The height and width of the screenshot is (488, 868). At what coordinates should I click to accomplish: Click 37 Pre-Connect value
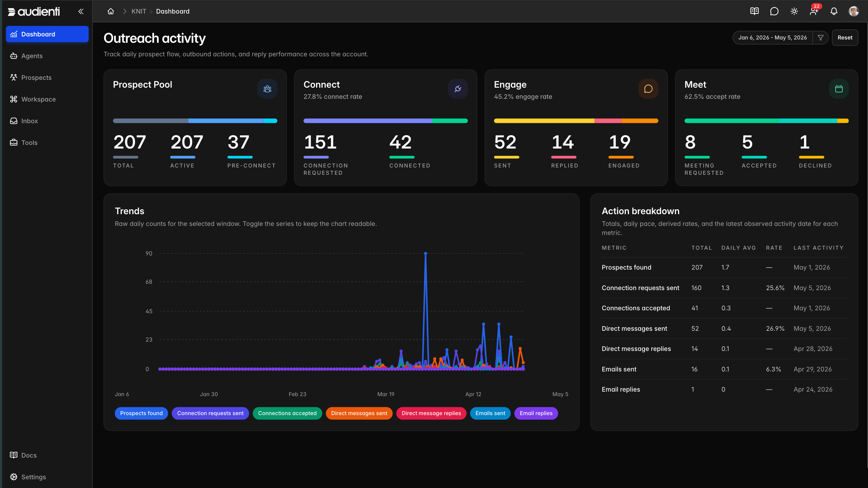(238, 142)
